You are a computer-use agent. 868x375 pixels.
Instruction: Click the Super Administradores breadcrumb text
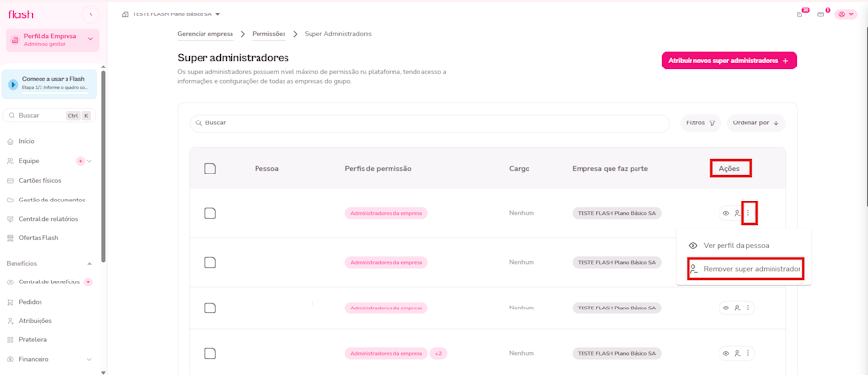pyautogui.click(x=339, y=34)
